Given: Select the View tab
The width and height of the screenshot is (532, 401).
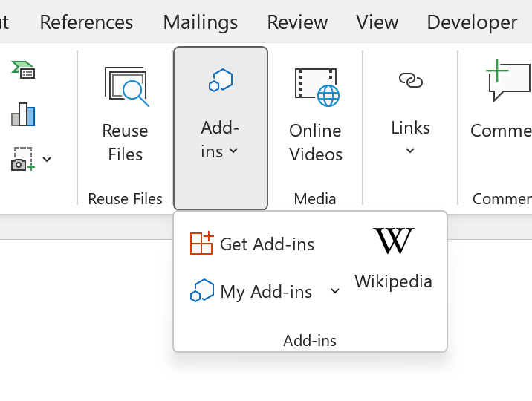Looking at the screenshot, I should 377,22.
